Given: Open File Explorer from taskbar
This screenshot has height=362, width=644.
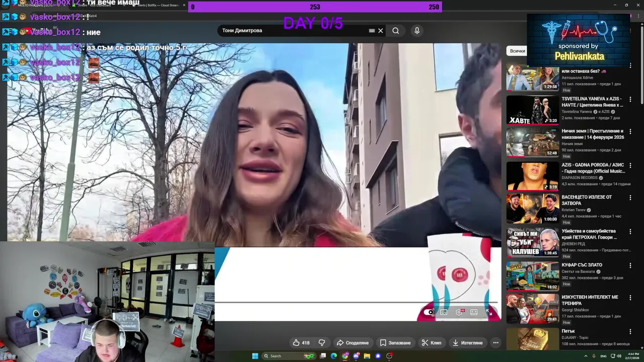Looking at the screenshot, I should 367,356.
